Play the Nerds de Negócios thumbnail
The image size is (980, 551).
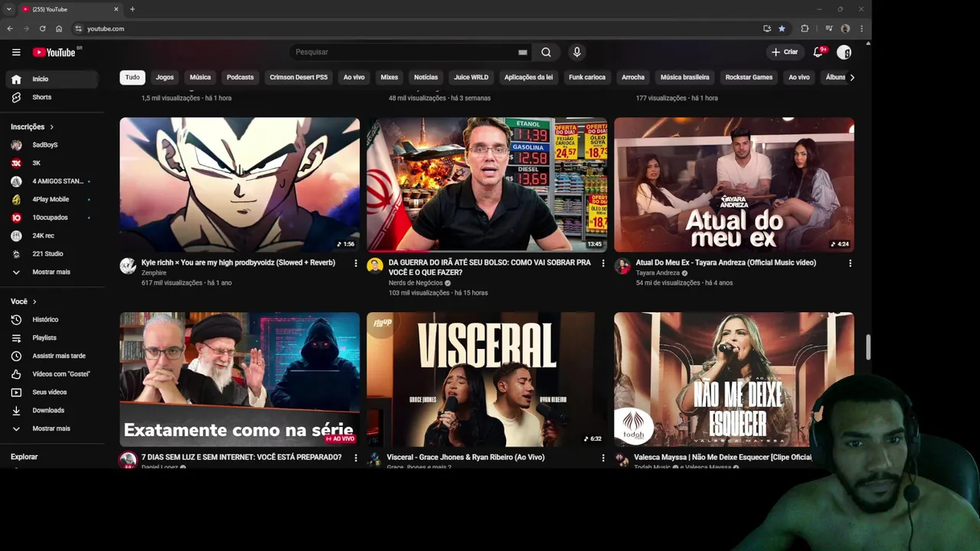487,184
